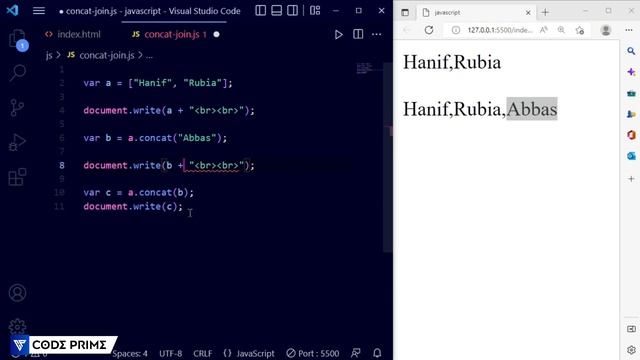
Task: Open the browser profile icon
Action: tap(606, 30)
